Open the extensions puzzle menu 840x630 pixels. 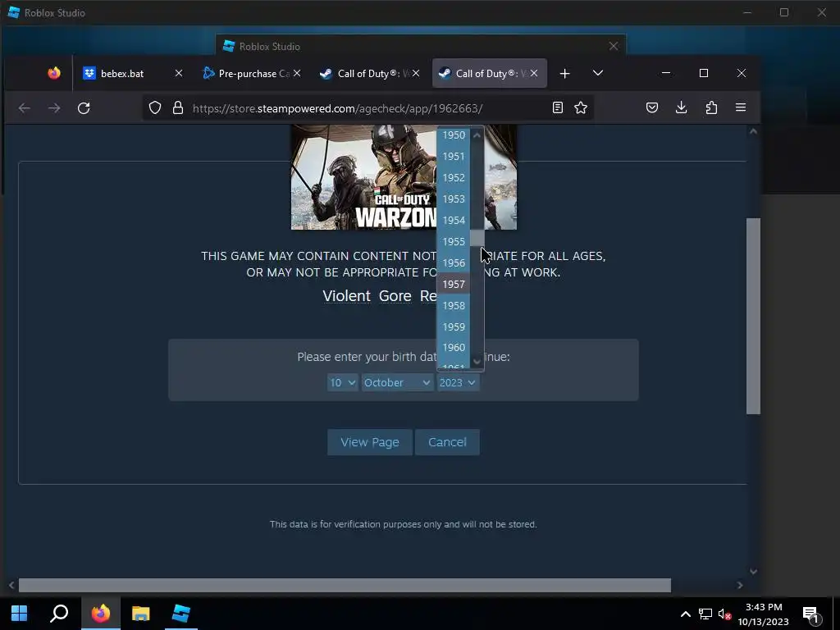click(x=711, y=108)
